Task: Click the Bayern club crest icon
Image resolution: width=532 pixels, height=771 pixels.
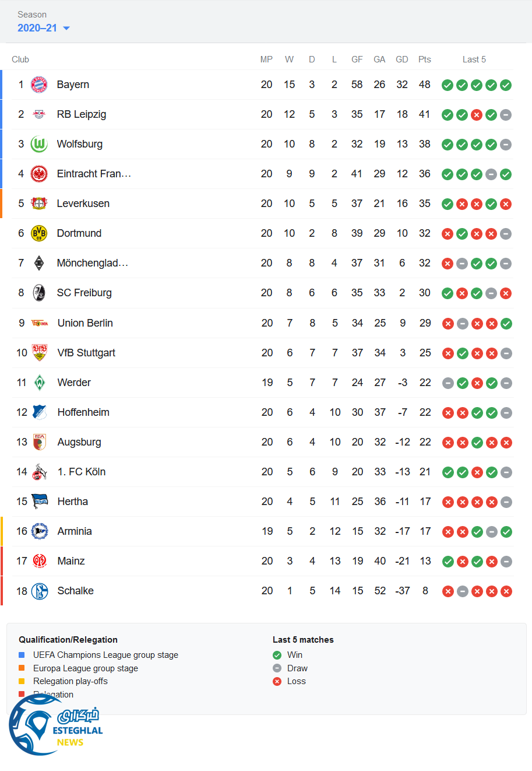Action: (x=39, y=85)
